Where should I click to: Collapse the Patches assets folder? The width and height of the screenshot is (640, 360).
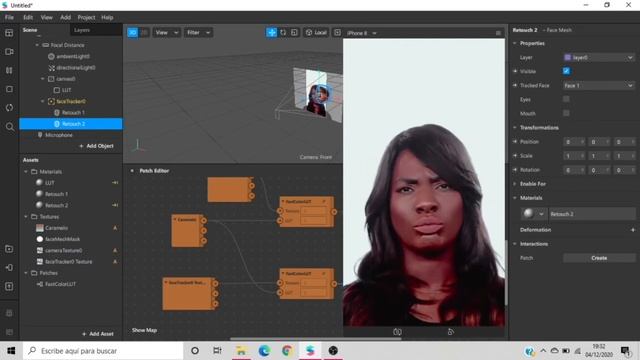(x=26, y=273)
